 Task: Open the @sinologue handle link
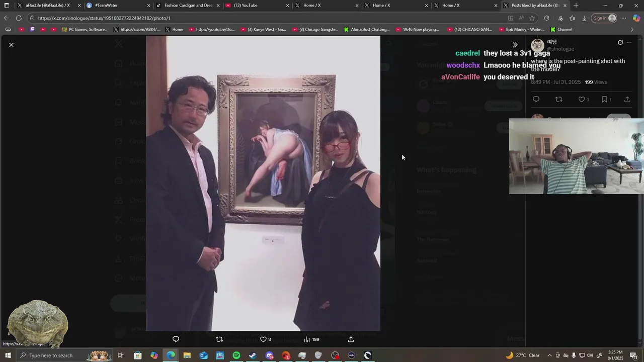(x=560, y=49)
